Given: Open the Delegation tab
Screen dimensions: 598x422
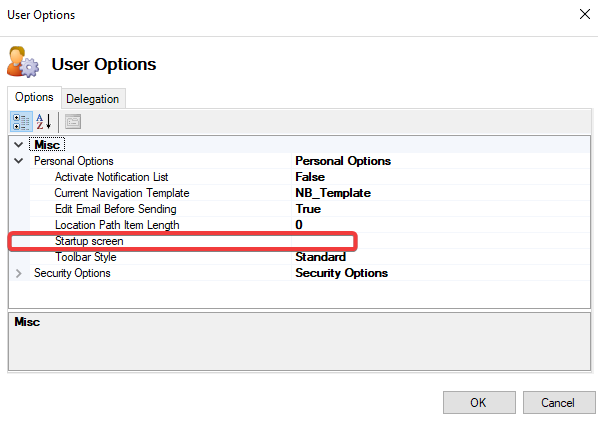Looking at the screenshot, I should 93,99.
